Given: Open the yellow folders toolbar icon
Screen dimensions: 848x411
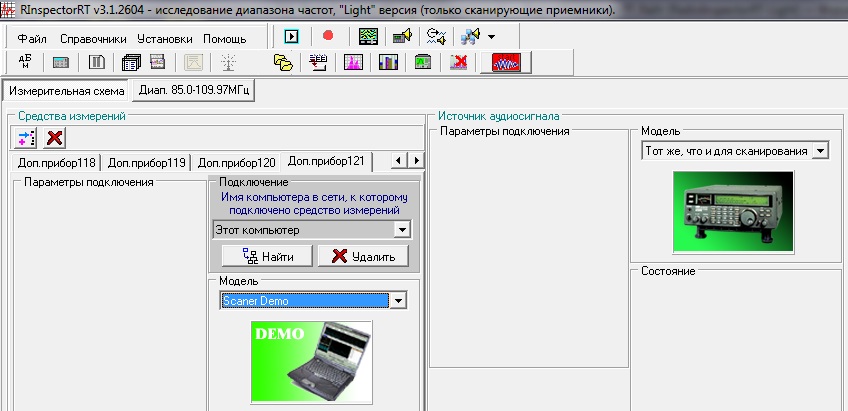Looking at the screenshot, I should click(x=284, y=62).
